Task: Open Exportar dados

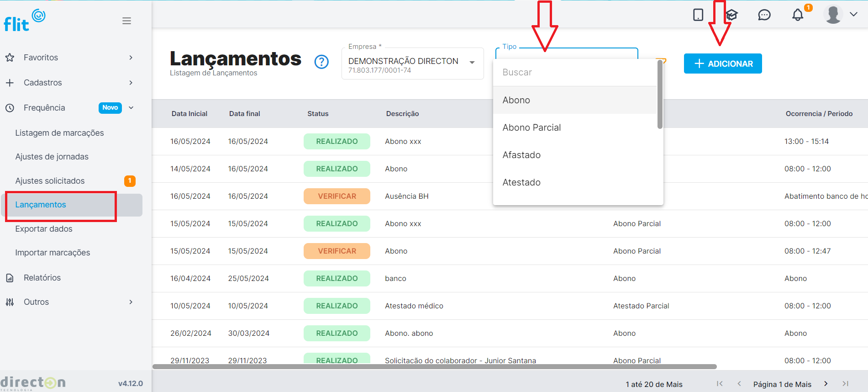Action: 43,229
